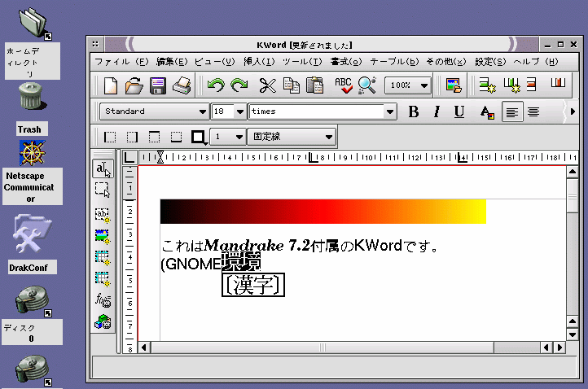This screenshot has height=389, width=588.
Task: Open the テーブル(B) menu
Action: point(394,62)
